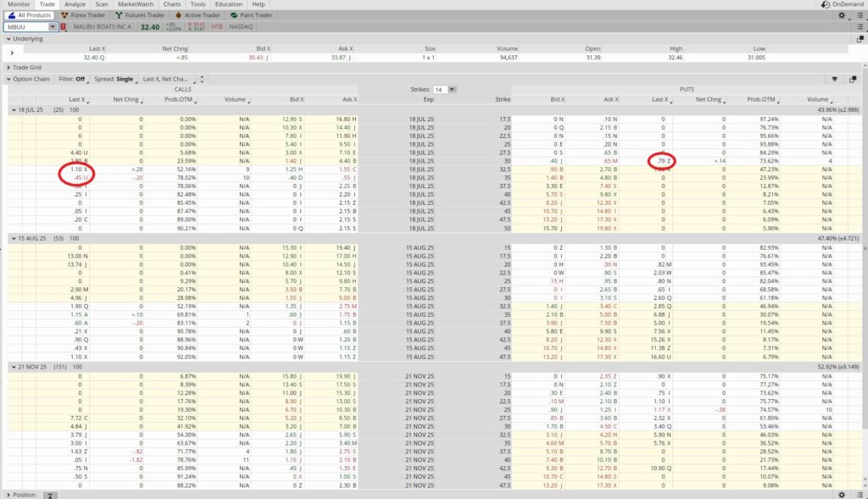Click the pop-out icon near the Underlying header

click(861, 38)
